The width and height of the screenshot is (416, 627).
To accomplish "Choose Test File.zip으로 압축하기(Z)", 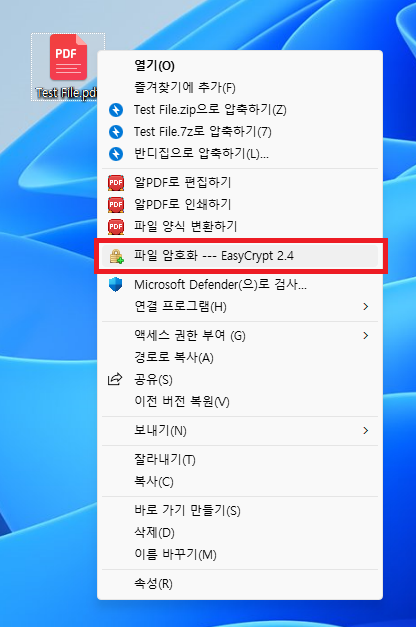I will [240, 110].
